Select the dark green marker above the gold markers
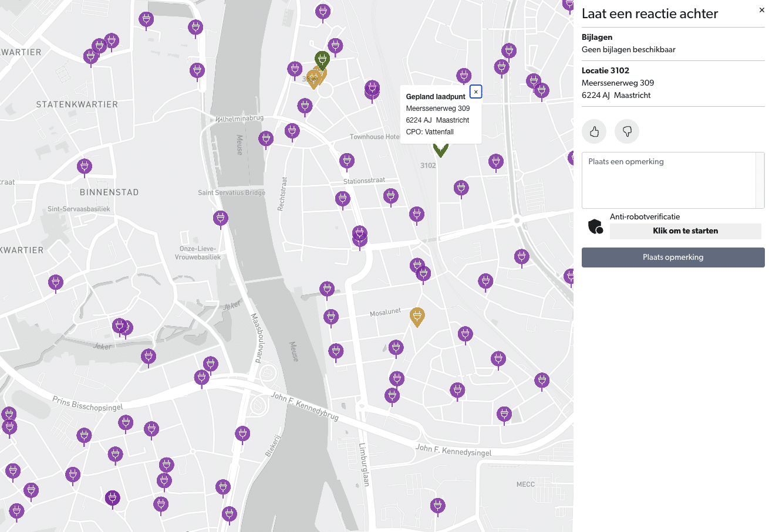 pos(322,59)
